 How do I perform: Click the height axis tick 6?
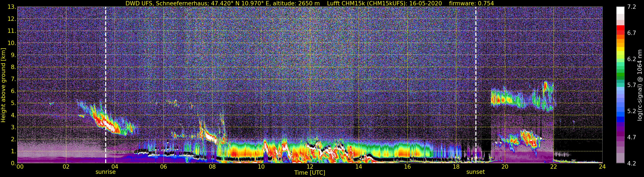point(13,91)
